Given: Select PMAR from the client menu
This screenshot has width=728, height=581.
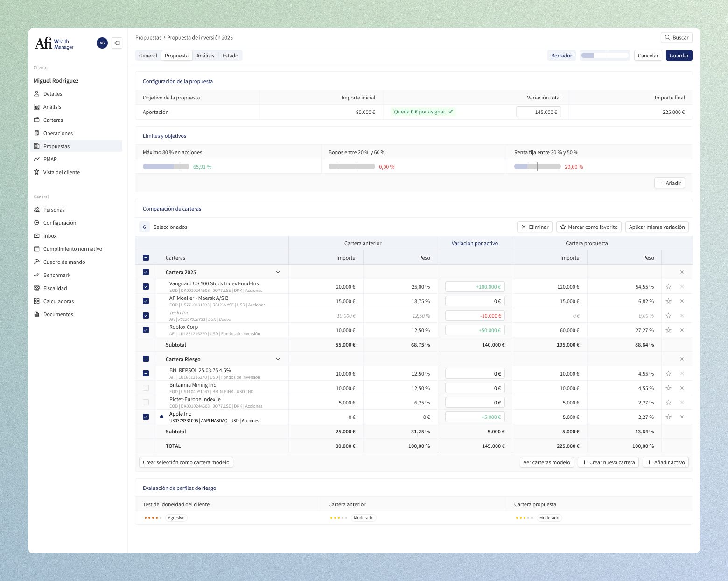Looking at the screenshot, I should 49,159.
